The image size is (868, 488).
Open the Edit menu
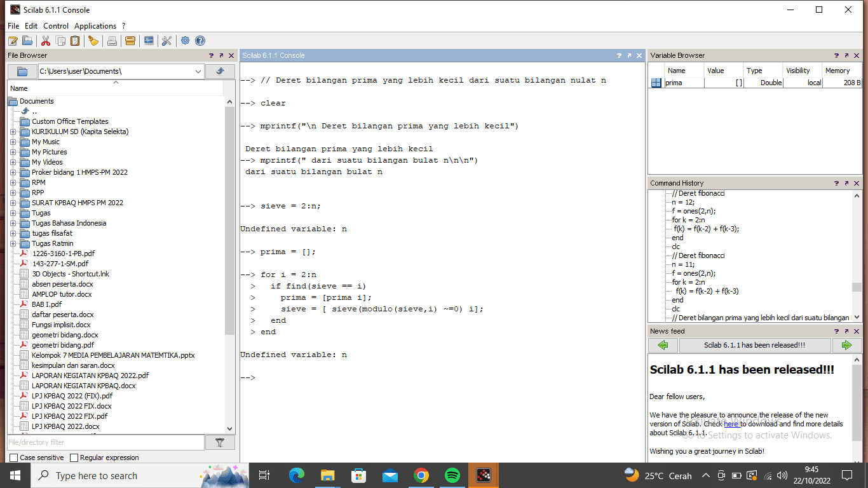tap(31, 26)
